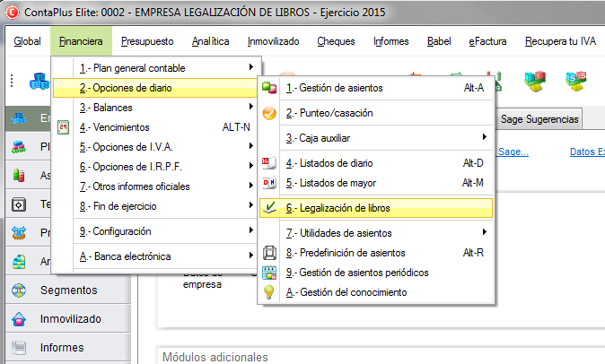Open the Financiera menu
Screen dimensions: 605x364
81,41
